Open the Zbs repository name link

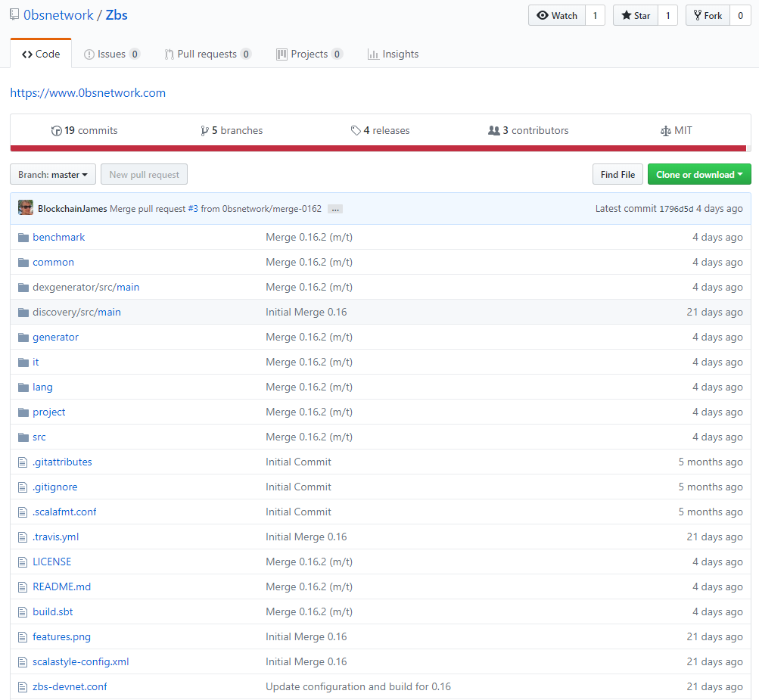[x=117, y=15]
